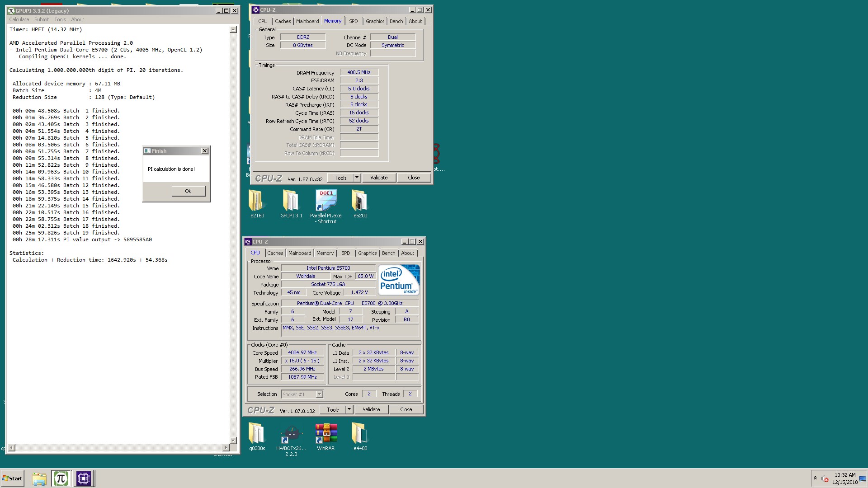Switch to SPD tab in the upper CPU-Z
Image resolution: width=868 pixels, height=488 pixels.
(x=354, y=21)
